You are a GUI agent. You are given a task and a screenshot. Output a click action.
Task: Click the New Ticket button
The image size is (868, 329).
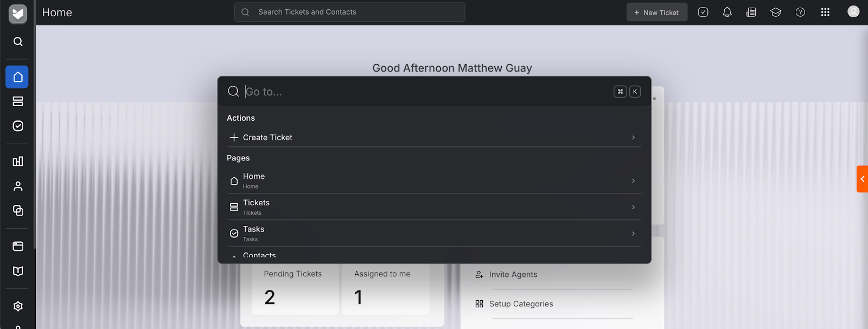click(x=656, y=12)
